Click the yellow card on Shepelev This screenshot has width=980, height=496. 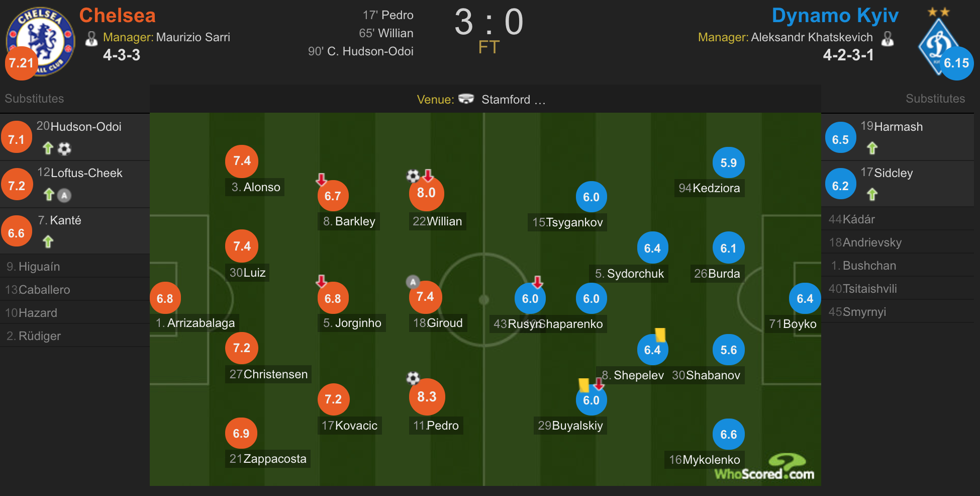(660, 335)
